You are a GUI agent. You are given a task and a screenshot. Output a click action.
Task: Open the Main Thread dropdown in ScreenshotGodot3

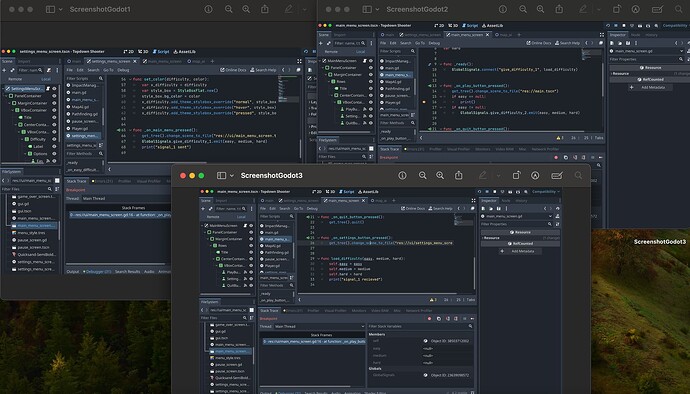tap(319, 327)
